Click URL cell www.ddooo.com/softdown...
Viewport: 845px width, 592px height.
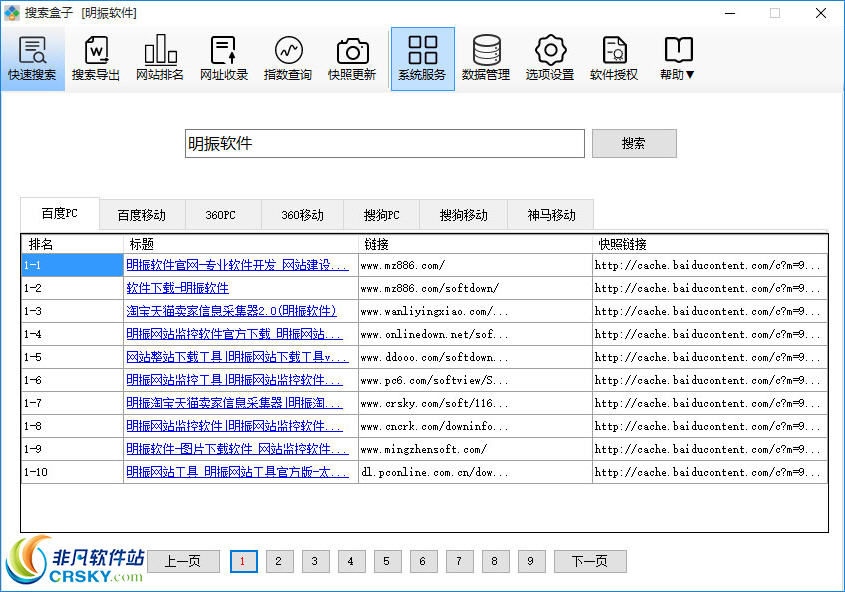pyautogui.click(x=475, y=357)
